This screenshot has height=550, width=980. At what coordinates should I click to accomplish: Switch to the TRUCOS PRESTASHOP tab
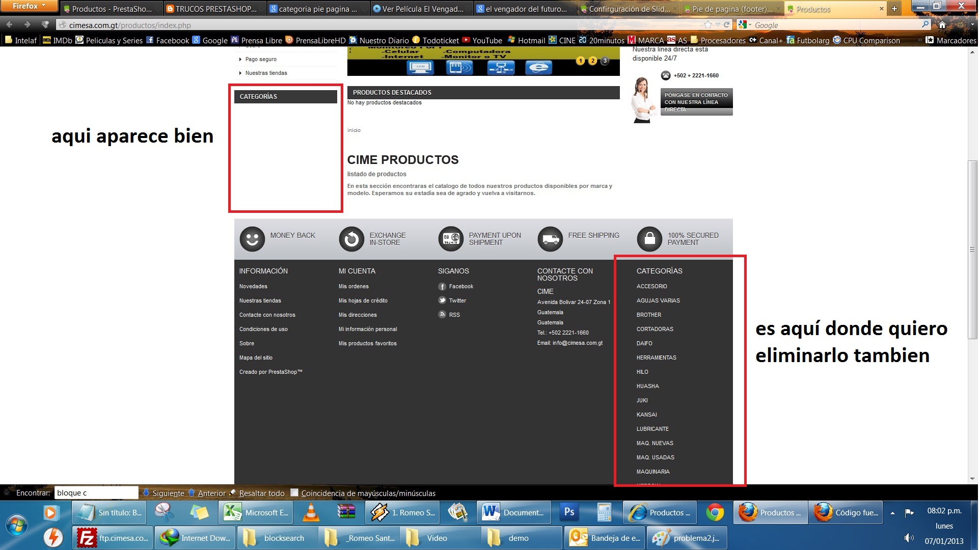coord(213,9)
